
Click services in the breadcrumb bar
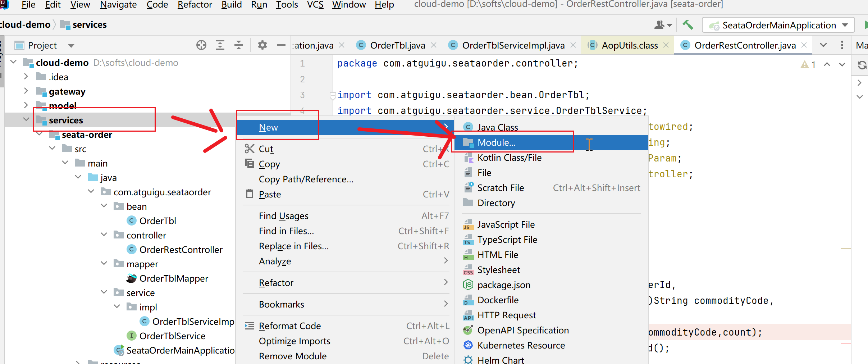90,25
